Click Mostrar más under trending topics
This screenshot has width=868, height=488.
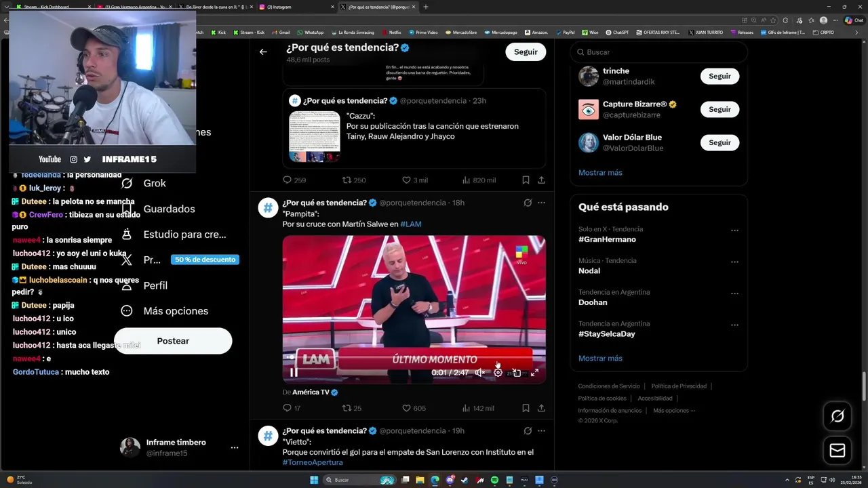tap(600, 358)
